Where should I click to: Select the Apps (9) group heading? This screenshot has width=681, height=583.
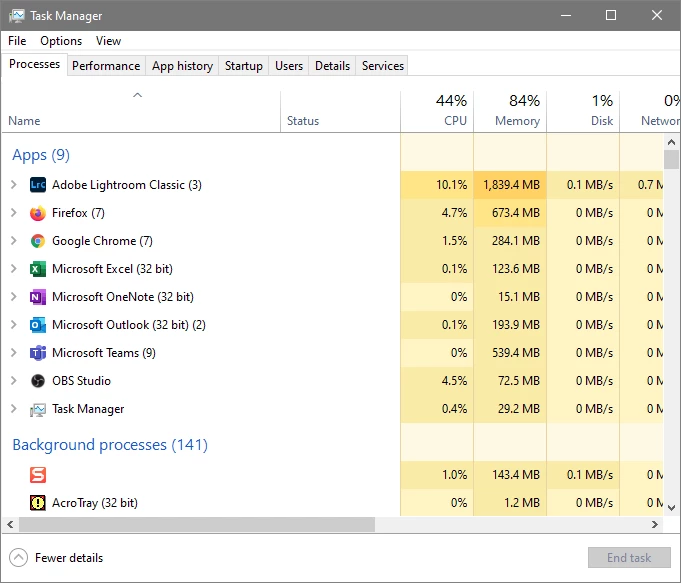(x=41, y=155)
